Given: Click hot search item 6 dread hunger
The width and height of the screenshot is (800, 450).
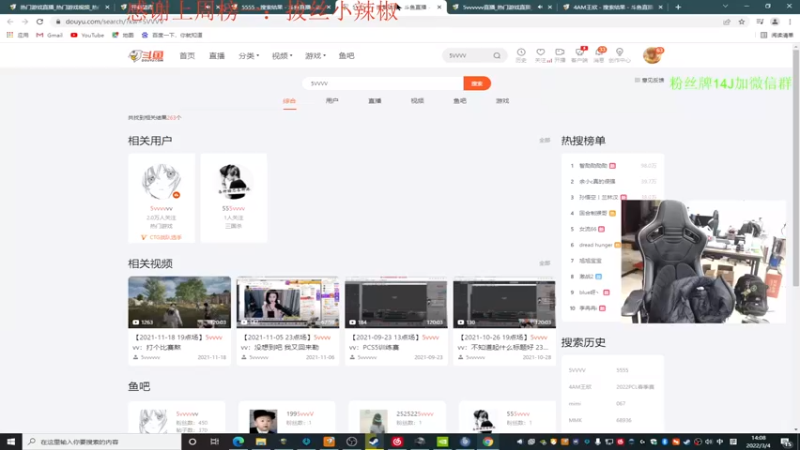Looking at the screenshot, I should point(595,245).
